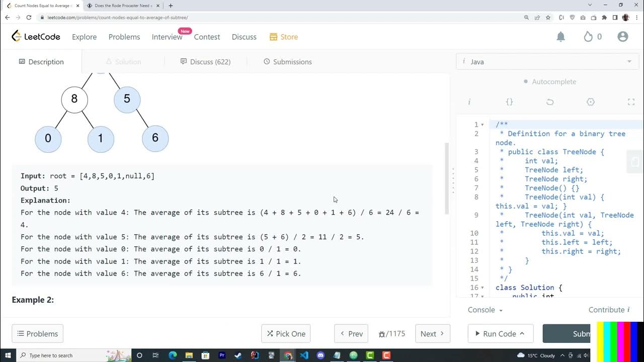Go to the Next problem
Viewport: 644px width, 362px height.
(x=433, y=334)
